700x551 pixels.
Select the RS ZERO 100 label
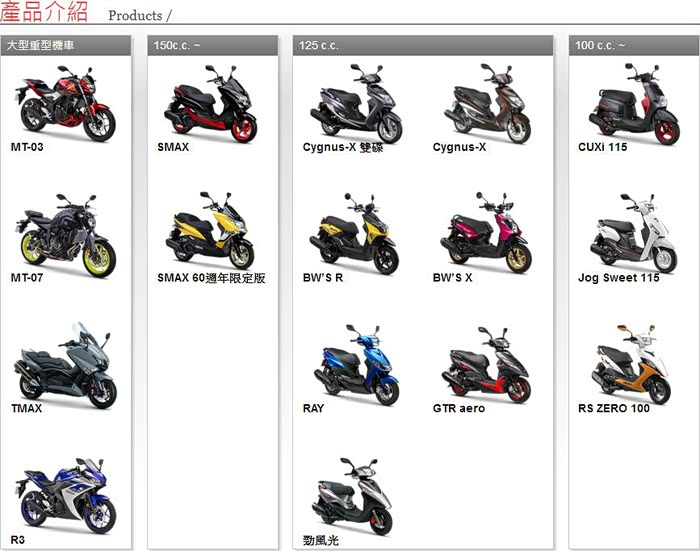613,408
